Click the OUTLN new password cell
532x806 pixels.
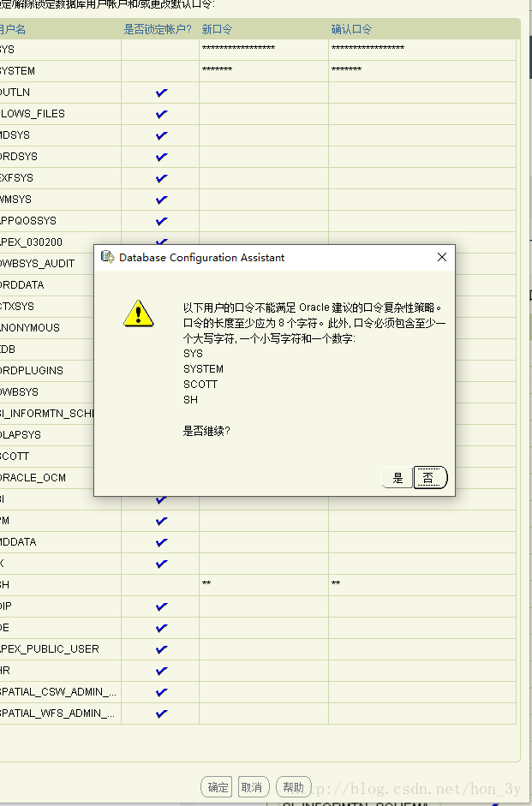coord(264,93)
